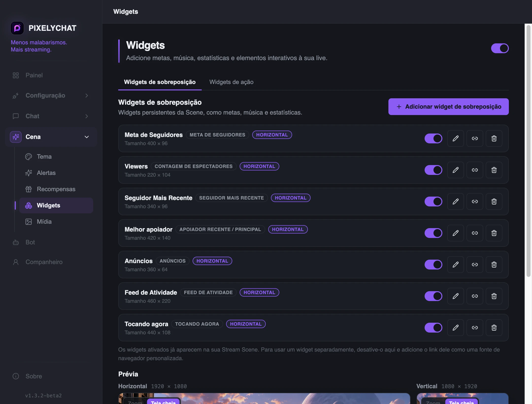Click the Painel grid icon
The height and width of the screenshot is (404, 532).
tap(16, 75)
